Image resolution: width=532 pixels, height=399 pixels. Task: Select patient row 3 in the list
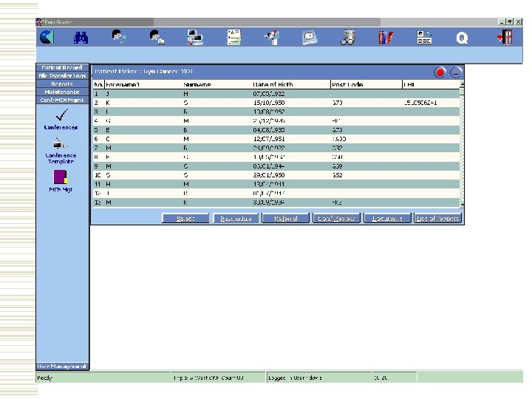pyautogui.click(x=276, y=112)
